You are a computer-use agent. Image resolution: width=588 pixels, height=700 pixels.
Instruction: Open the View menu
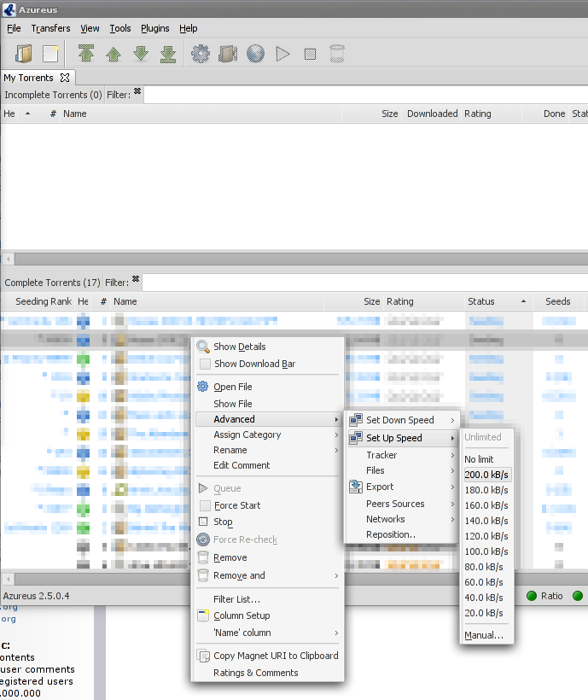[x=90, y=28]
